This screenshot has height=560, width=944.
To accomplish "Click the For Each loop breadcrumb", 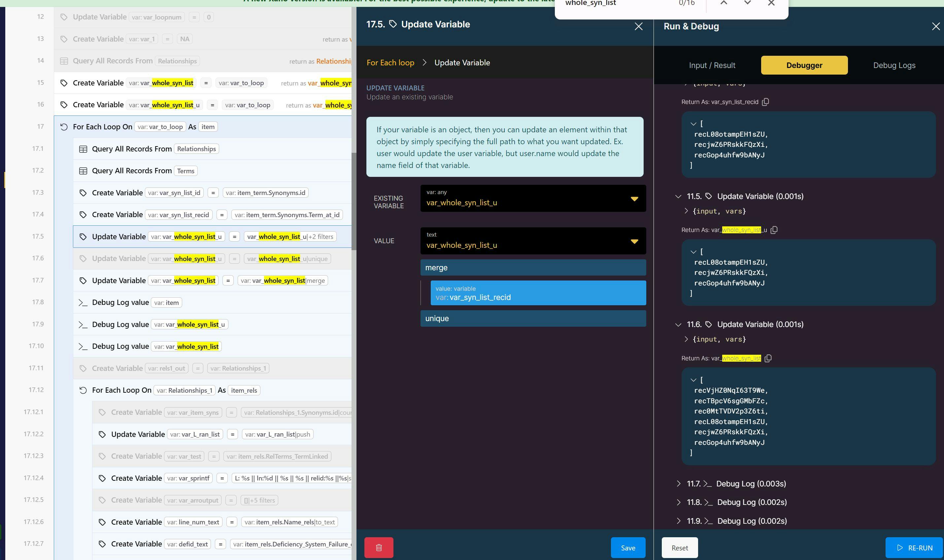I will pyautogui.click(x=390, y=63).
